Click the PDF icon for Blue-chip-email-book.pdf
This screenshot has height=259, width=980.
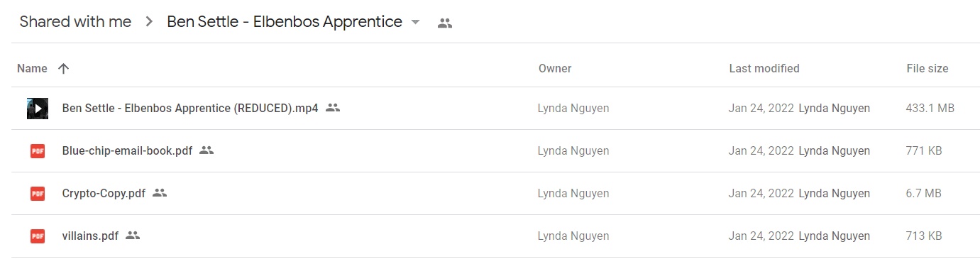38,151
